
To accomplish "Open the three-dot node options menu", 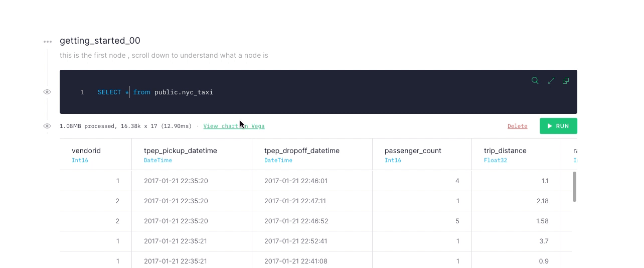I will 47,42.
